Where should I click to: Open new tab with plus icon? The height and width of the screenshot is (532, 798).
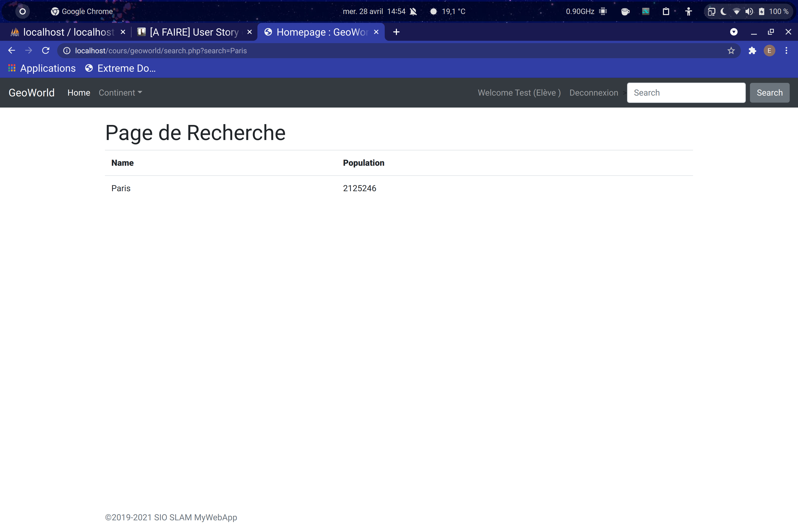click(x=396, y=32)
